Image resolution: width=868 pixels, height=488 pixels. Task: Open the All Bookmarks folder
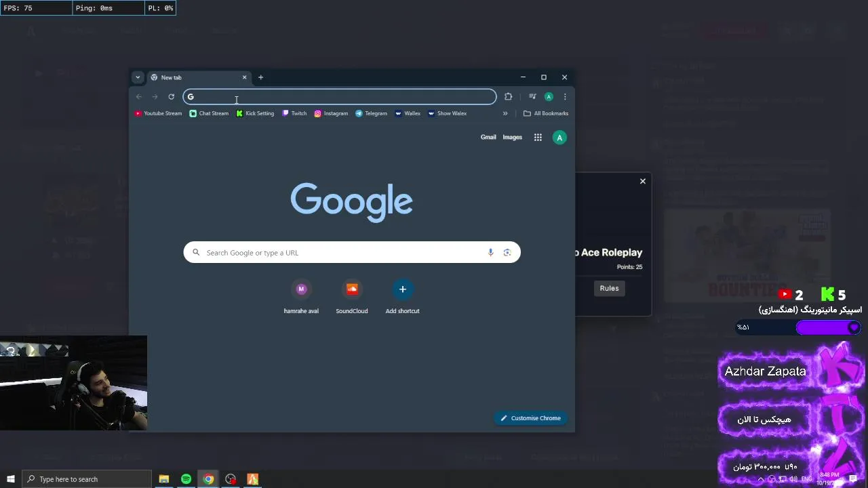(x=546, y=113)
